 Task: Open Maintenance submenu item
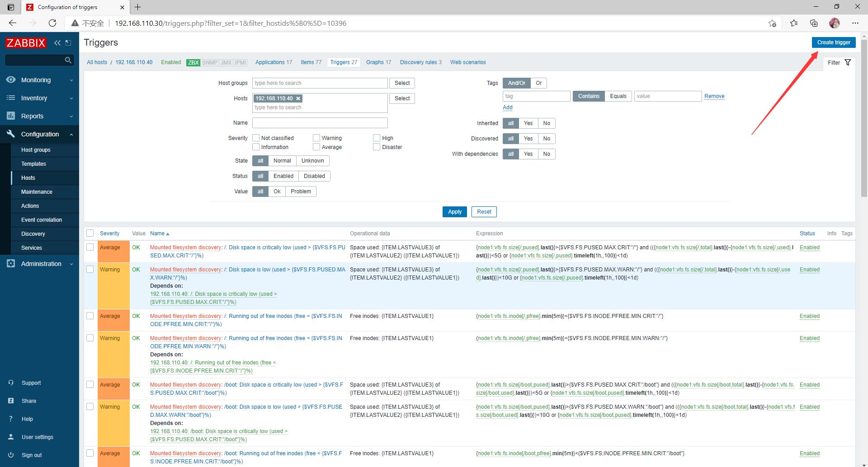37,192
